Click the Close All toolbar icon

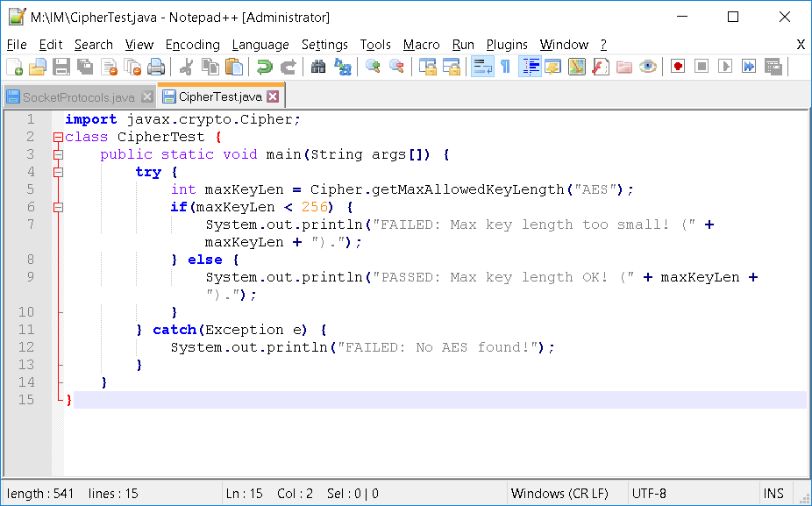132,67
